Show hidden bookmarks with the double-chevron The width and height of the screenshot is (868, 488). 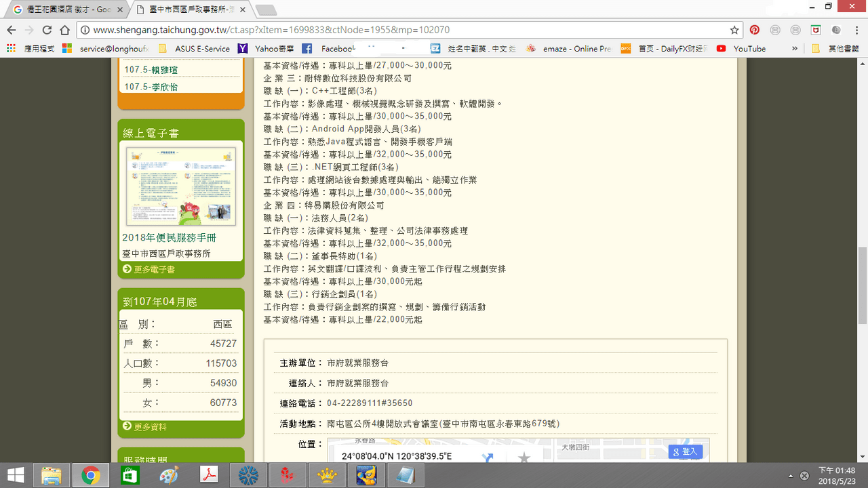[x=795, y=49]
